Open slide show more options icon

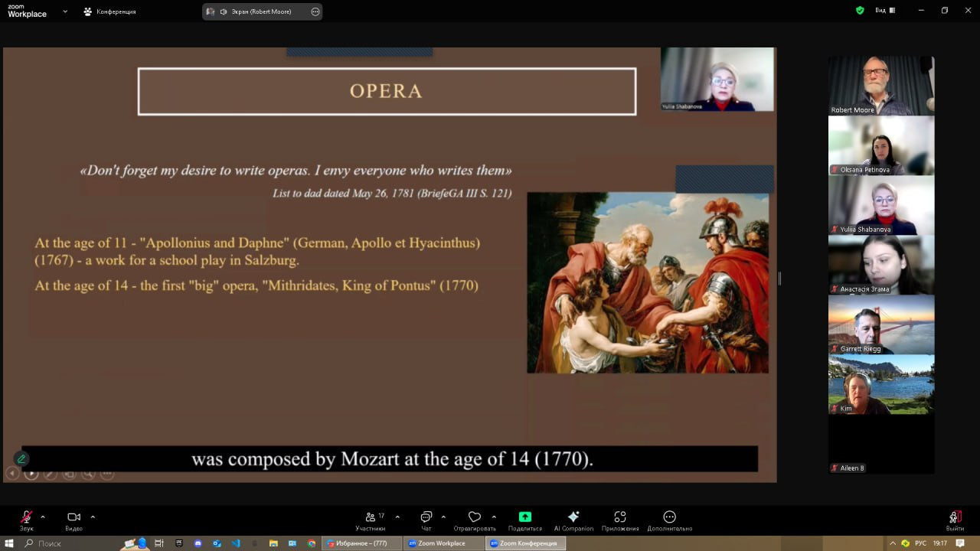coord(107,474)
